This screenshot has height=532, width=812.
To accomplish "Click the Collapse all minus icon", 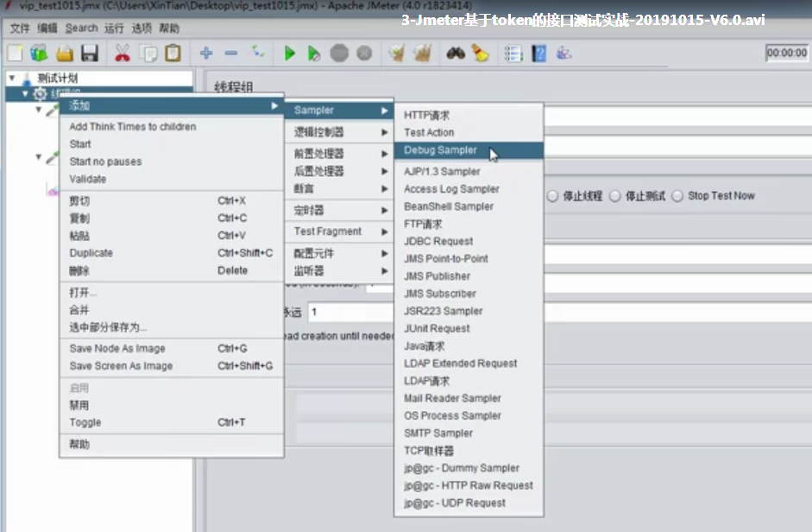I will [x=231, y=53].
